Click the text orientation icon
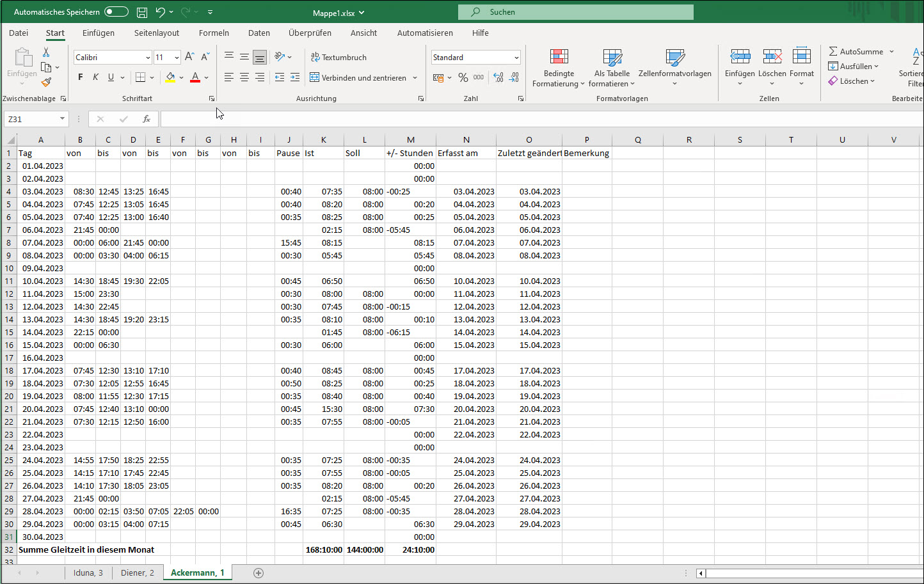Image resolution: width=924 pixels, height=584 pixels. (x=280, y=57)
